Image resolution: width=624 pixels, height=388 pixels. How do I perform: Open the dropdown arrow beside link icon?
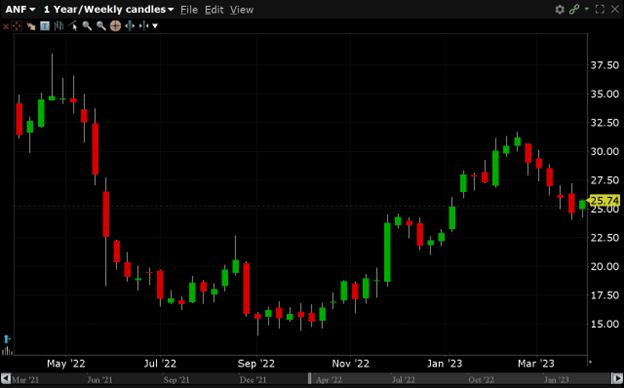coord(586,9)
